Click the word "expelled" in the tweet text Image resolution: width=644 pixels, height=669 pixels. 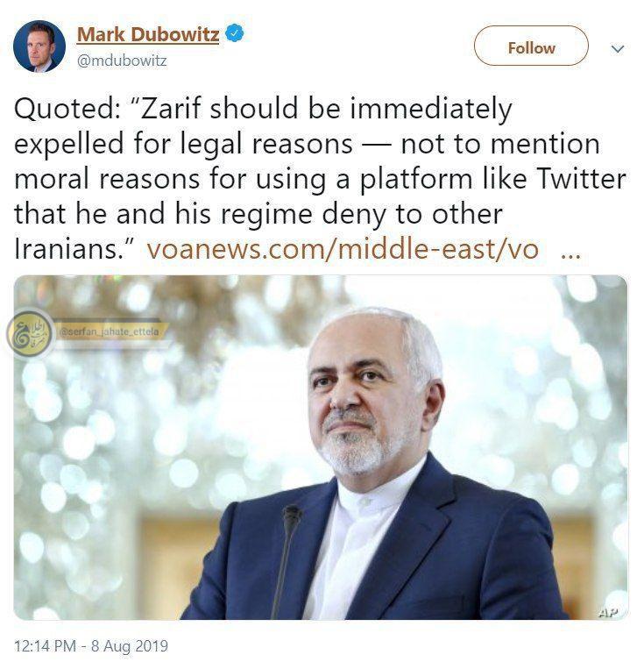[68, 145]
